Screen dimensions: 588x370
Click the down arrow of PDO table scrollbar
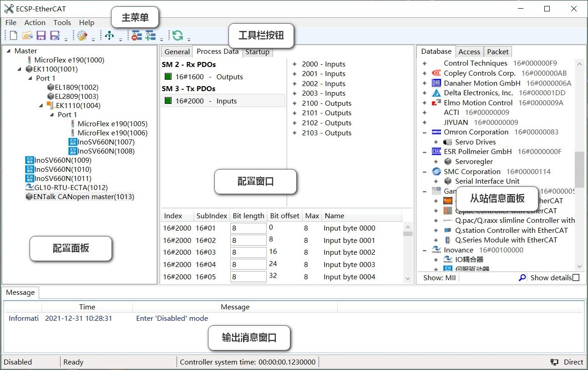[x=408, y=278]
